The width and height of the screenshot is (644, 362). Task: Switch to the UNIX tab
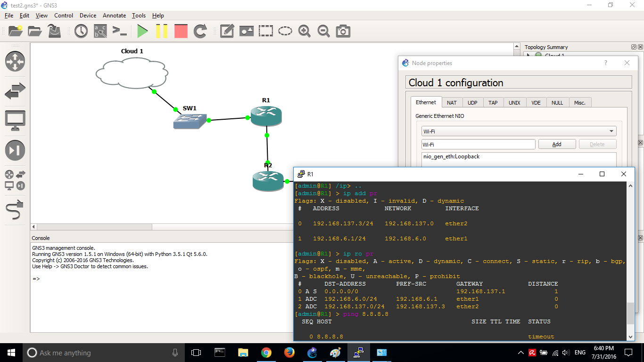pos(514,103)
